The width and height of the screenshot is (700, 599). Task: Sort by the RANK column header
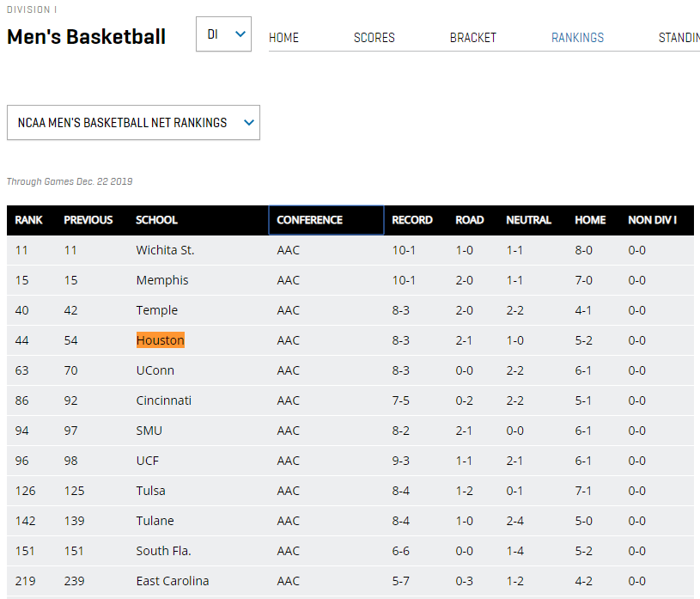(x=28, y=220)
